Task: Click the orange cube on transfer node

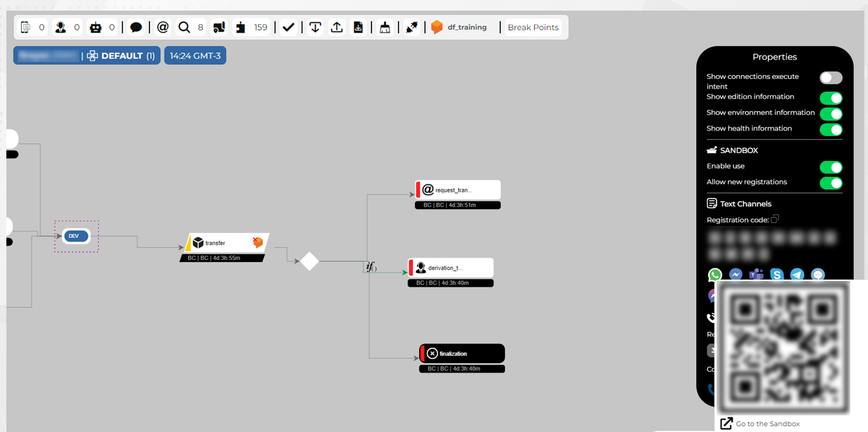Action: pos(258,242)
